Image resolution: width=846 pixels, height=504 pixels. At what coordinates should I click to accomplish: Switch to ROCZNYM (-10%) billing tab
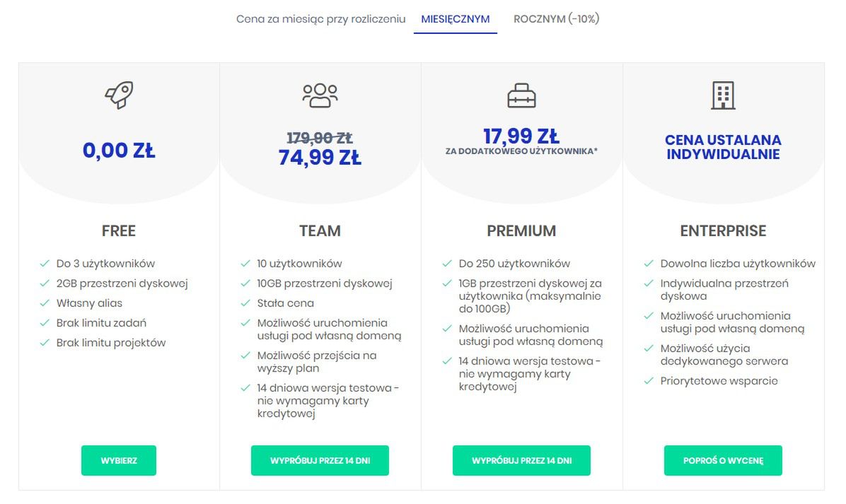(556, 19)
